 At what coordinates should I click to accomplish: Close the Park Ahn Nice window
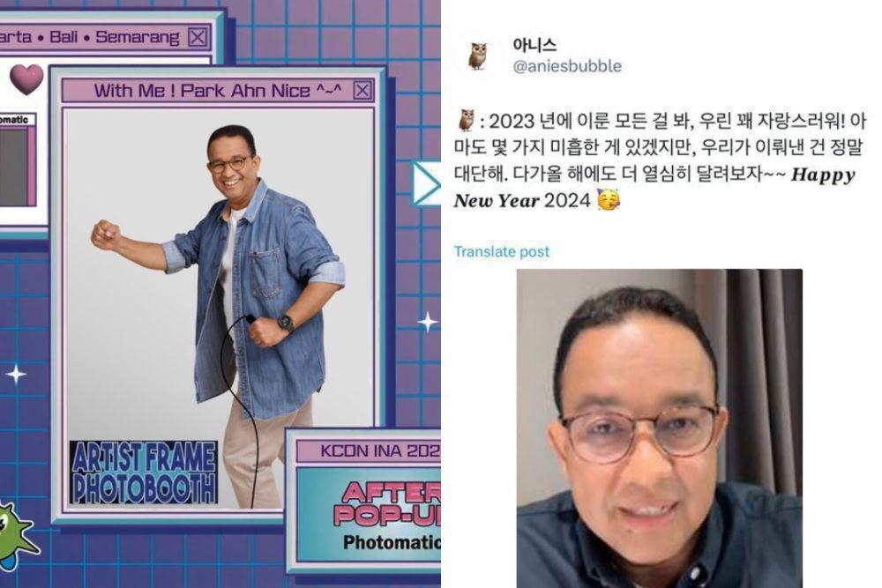(x=363, y=91)
